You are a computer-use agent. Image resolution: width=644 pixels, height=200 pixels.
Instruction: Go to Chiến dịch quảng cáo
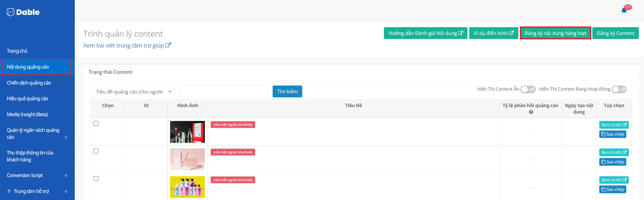29,83
